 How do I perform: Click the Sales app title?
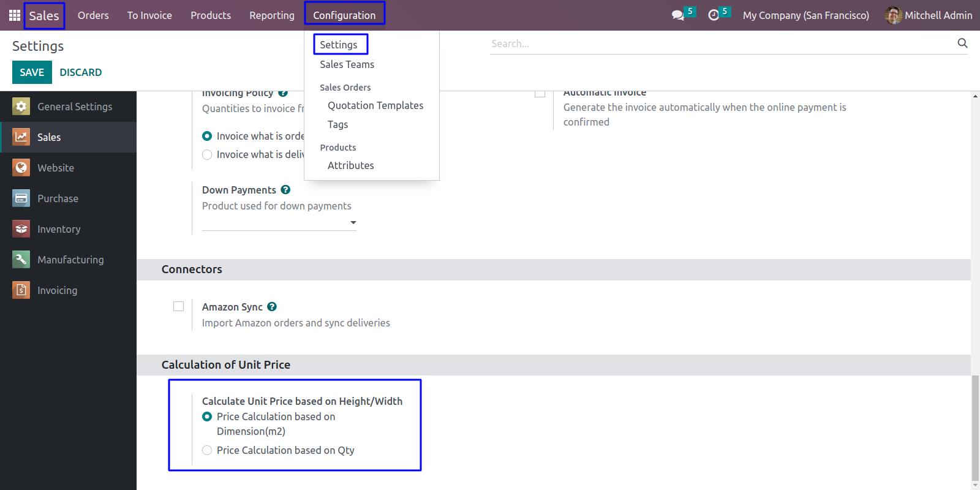tap(44, 15)
